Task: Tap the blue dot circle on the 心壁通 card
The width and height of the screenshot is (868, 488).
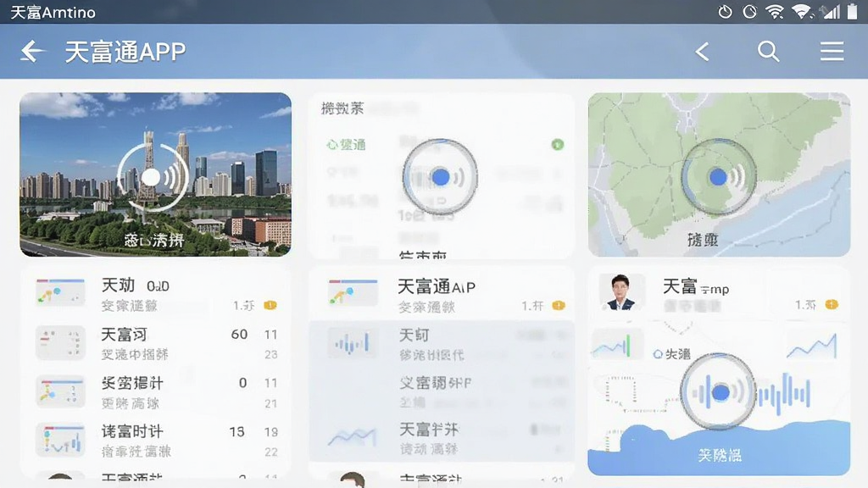Action: [440, 177]
